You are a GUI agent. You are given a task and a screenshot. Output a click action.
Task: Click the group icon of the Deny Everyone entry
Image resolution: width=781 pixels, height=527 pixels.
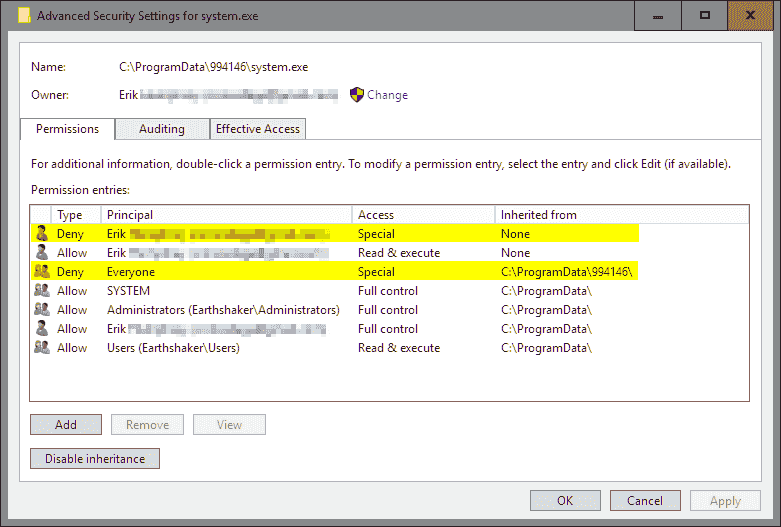point(42,271)
